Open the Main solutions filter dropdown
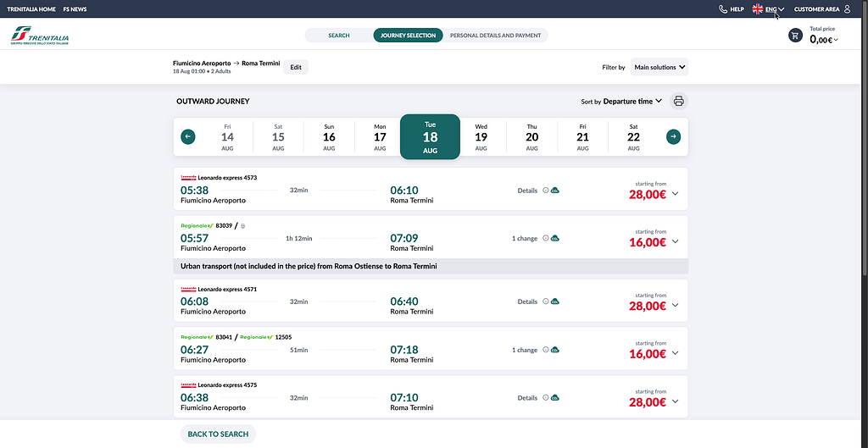This screenshot has width=868, height=448. pyautogui.click(x=659, y=67)
